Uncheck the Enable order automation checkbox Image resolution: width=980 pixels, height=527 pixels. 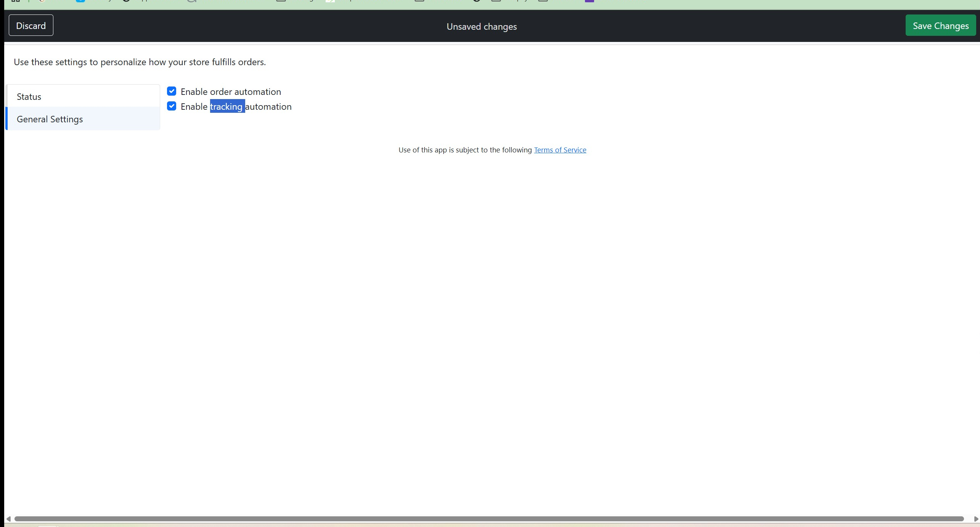(172, 91)
